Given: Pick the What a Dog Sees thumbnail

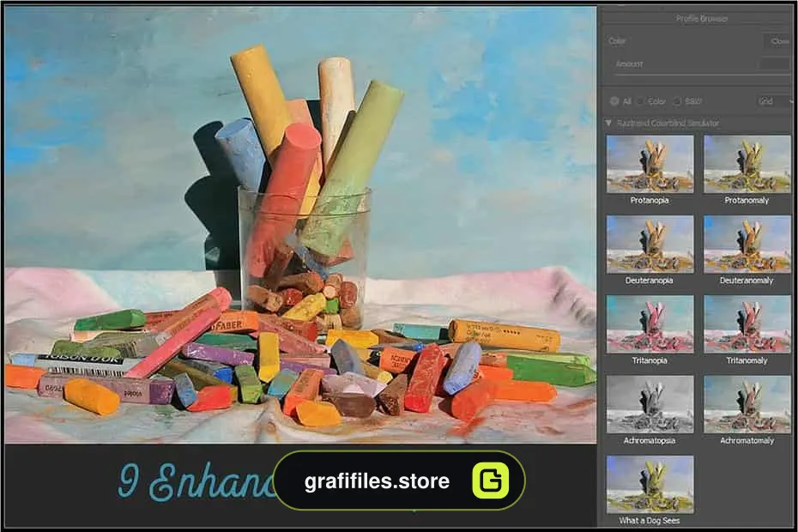Looking at the screenshot, I should (x=650, y=484).
